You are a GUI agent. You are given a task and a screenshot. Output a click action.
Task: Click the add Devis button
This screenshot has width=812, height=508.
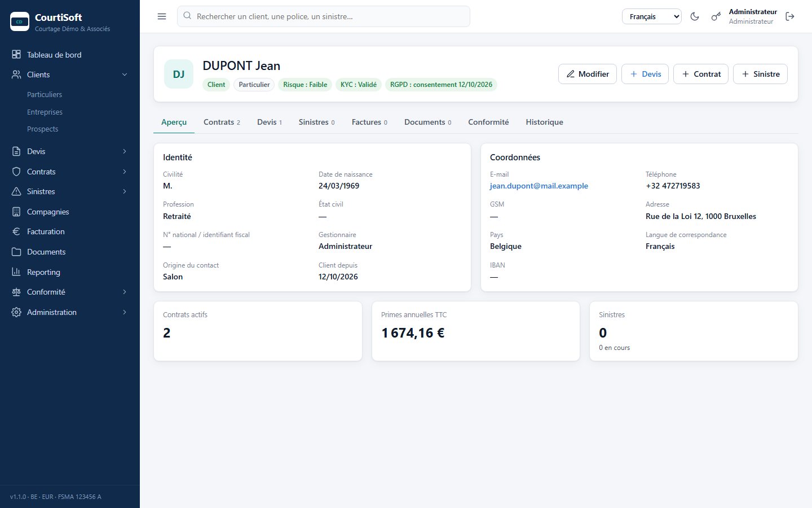(x=645, y=74)
